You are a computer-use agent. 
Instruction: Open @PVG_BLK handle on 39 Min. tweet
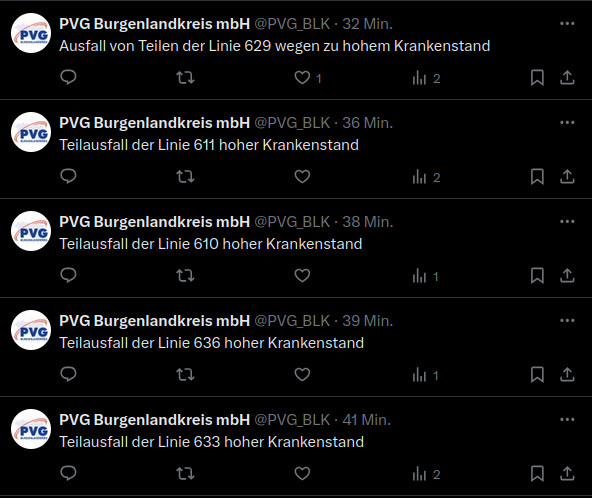coord(292,321)
